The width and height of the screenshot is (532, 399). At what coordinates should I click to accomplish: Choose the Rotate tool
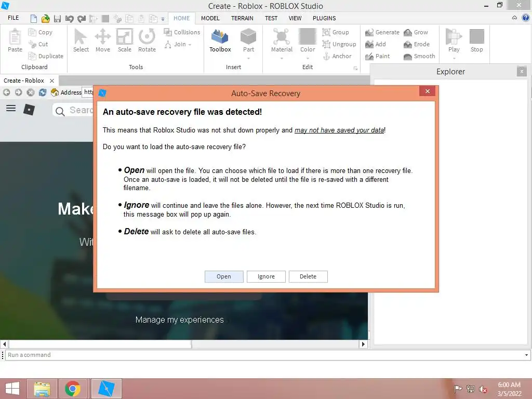147,41
